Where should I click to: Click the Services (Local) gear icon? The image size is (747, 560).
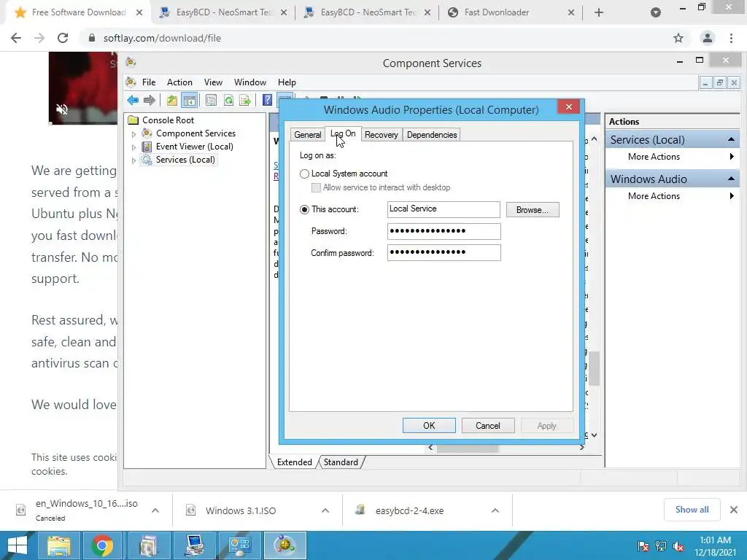pos(147,160)
